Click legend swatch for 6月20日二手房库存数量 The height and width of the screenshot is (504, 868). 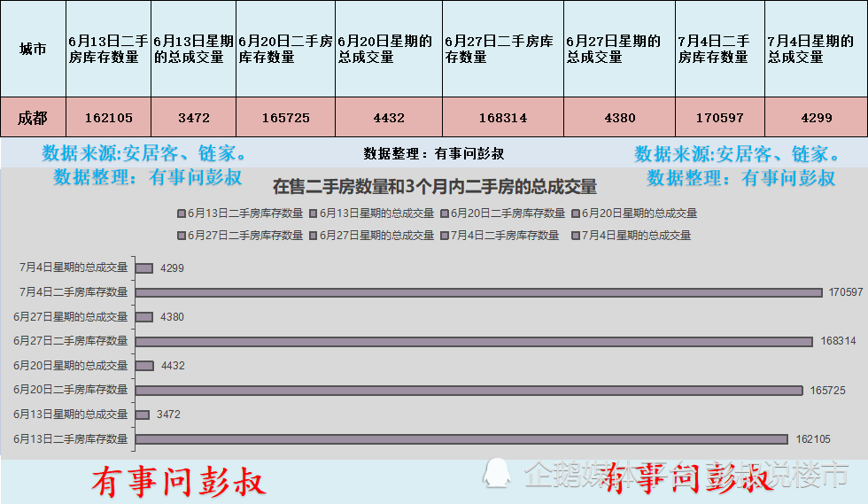[x=444, y=213]
